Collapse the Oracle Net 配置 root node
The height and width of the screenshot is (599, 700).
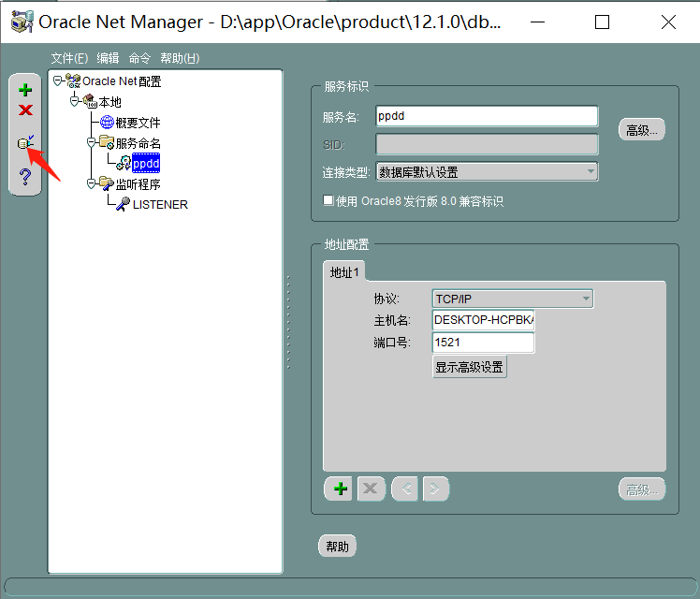point(58,80)
